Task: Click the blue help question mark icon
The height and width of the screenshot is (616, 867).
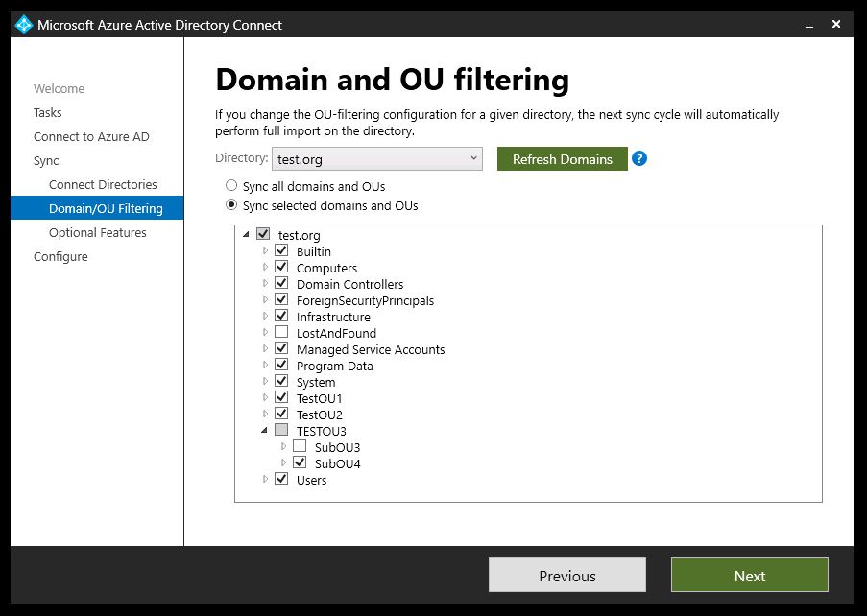Action: 639,158
